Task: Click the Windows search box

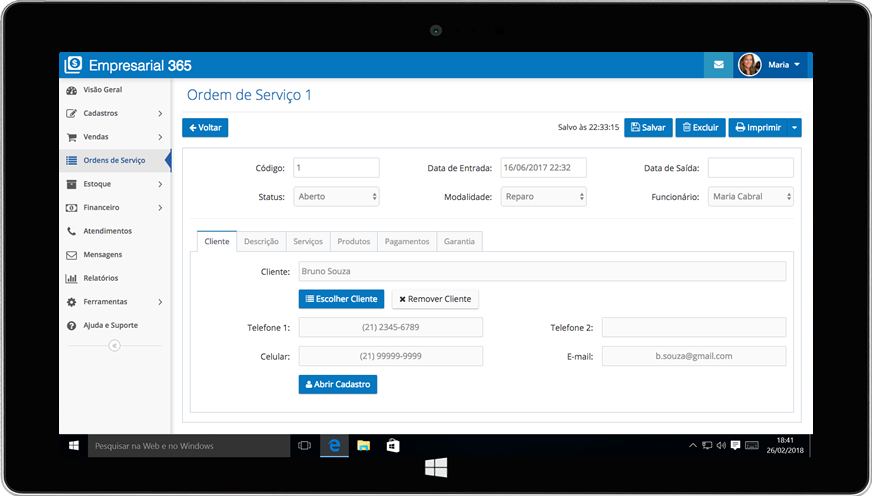Action: click(x=189, y=446)
